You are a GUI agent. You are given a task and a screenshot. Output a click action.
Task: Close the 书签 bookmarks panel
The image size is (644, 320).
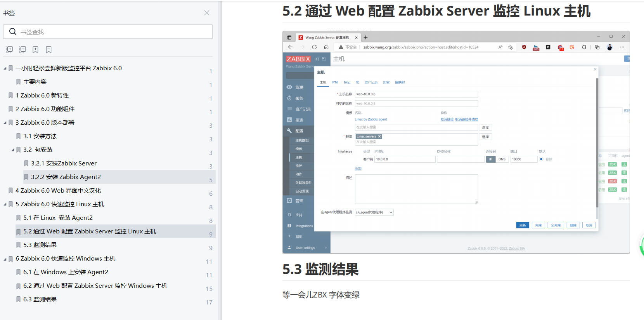pyautogui.click(x=207, y=13)
